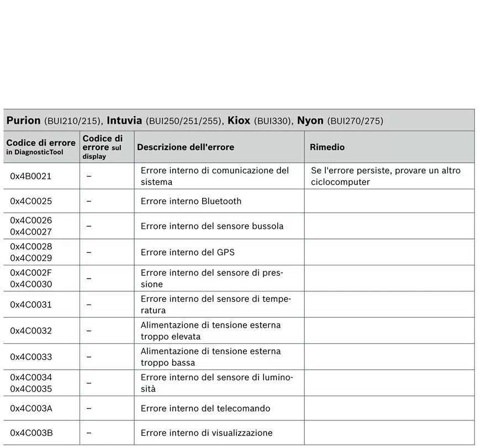Select error code 0x4C003B
The height and width of the screenshot is (448, 497).
[x=31, y=433]
